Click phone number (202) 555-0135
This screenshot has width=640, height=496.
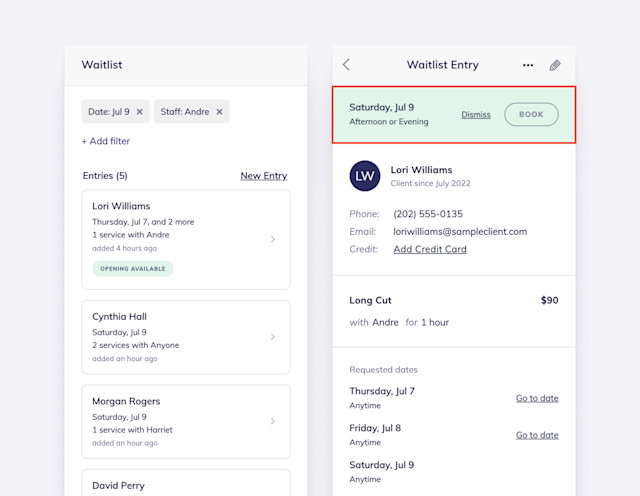pos(428,214)
